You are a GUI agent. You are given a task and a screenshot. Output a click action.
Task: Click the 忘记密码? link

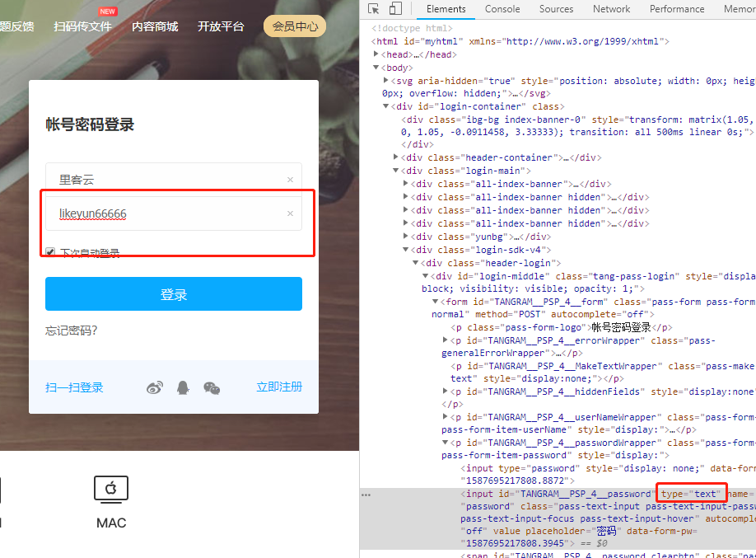tap(71, 331)
